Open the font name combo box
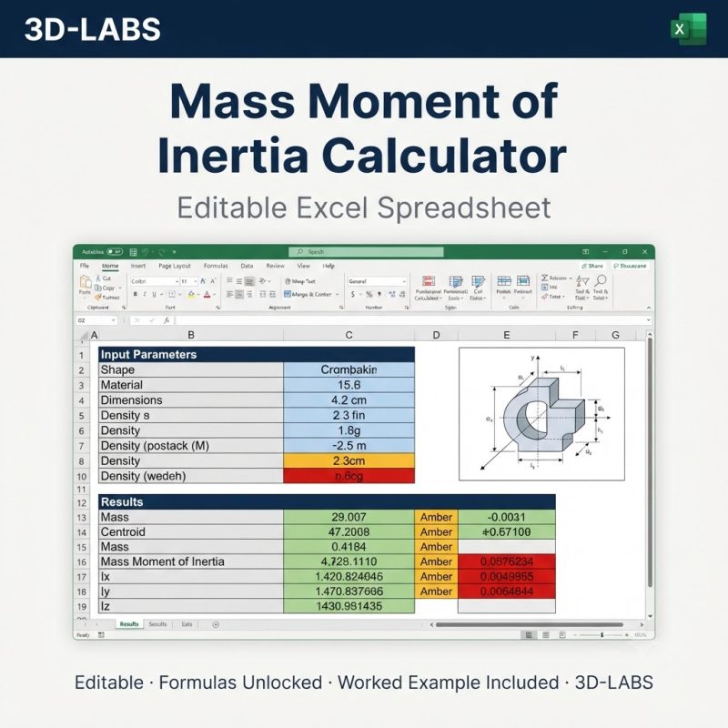This screenshot has width=728, height=728. click(x=155, y=281)
